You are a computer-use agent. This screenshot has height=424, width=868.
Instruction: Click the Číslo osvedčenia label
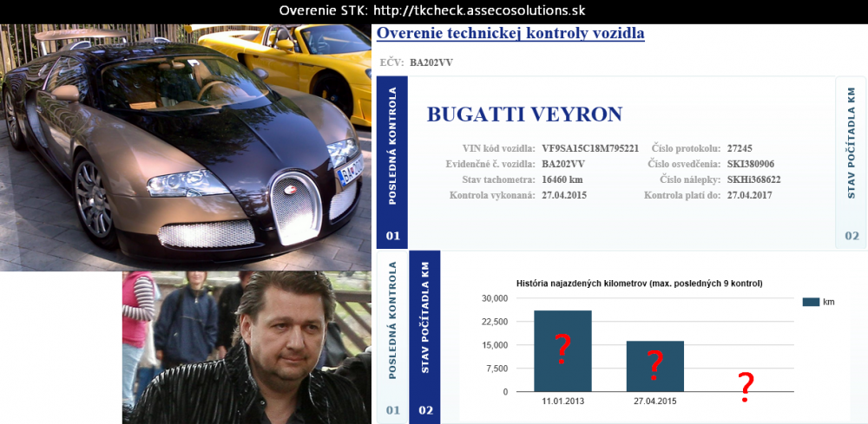(x=684, y=164)
